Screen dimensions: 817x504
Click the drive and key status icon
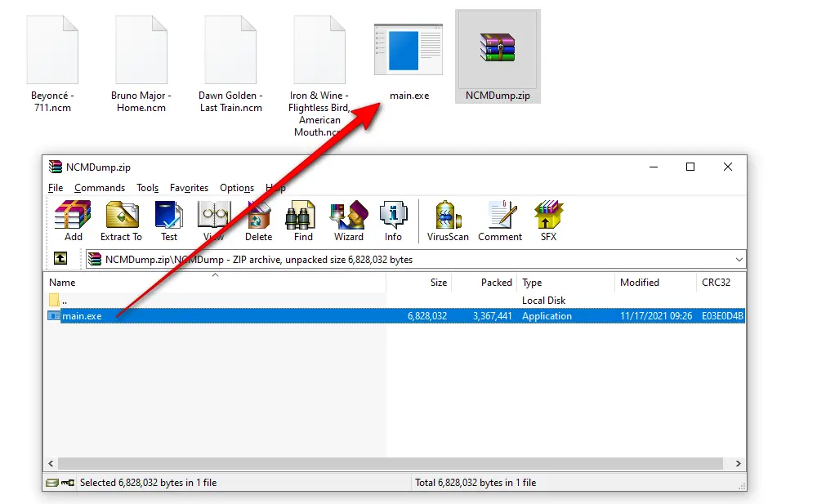tap(60, 483)
